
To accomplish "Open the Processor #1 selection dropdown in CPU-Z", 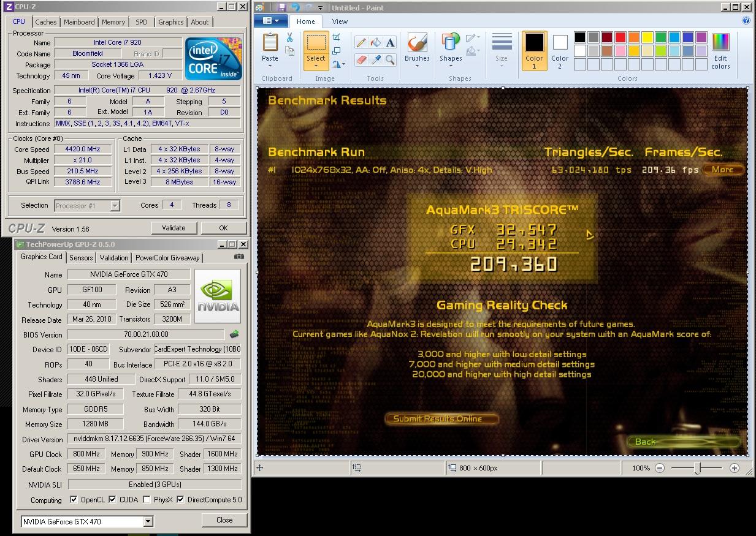I will tap(115, 206).
